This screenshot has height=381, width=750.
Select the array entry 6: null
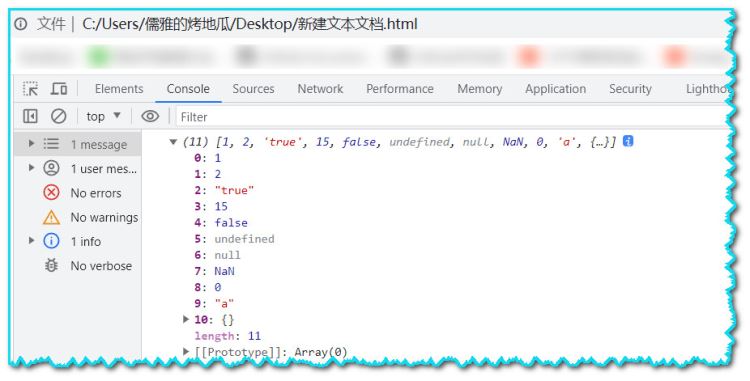218,255
